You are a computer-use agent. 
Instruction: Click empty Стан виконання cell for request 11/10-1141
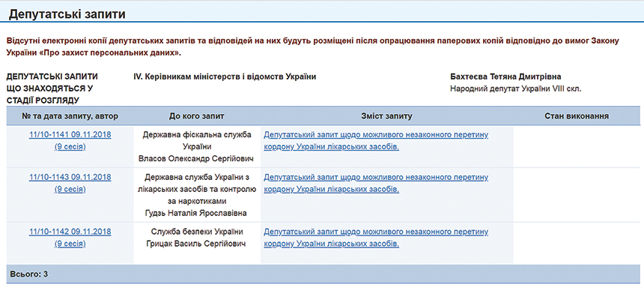click(x=577, y=146)
